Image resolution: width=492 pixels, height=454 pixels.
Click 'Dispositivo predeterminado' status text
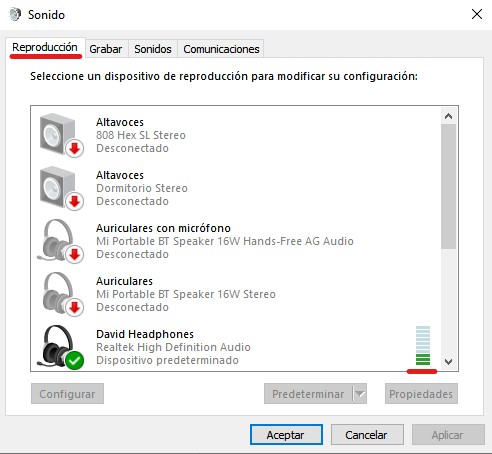pos(167,360)
